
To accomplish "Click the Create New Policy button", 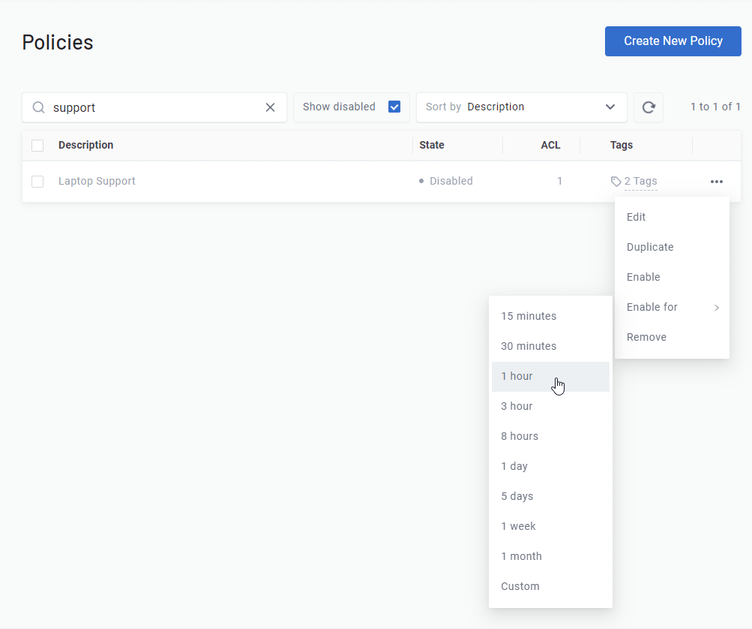I will click(673, 41).
